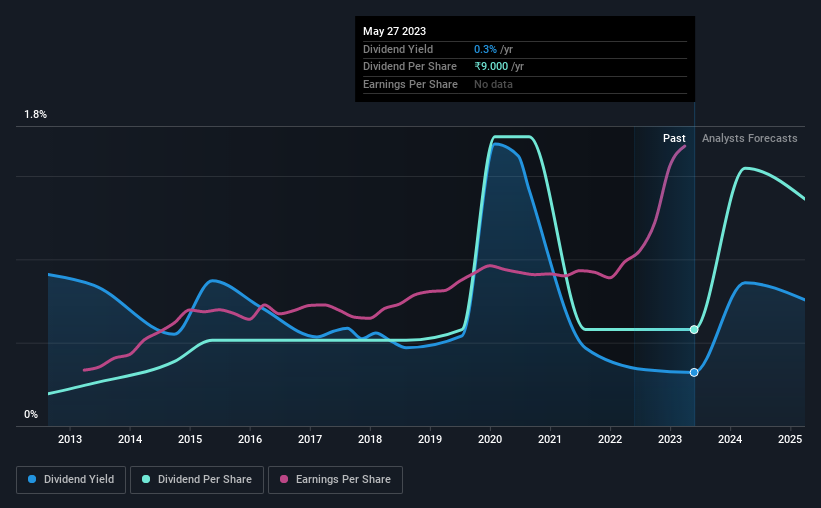Click the No data earnings value
This screenshot has height=508, width=821.
click(493, 84)
